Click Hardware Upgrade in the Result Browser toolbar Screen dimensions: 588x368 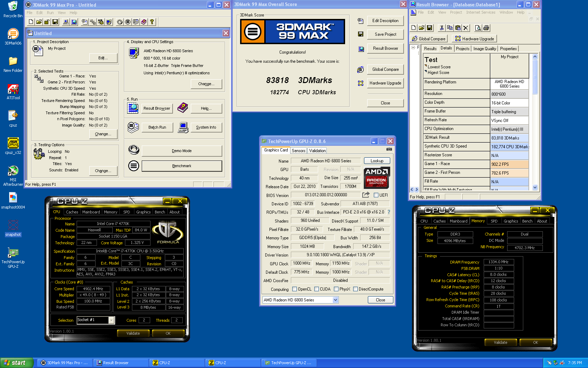coord(475,39)
